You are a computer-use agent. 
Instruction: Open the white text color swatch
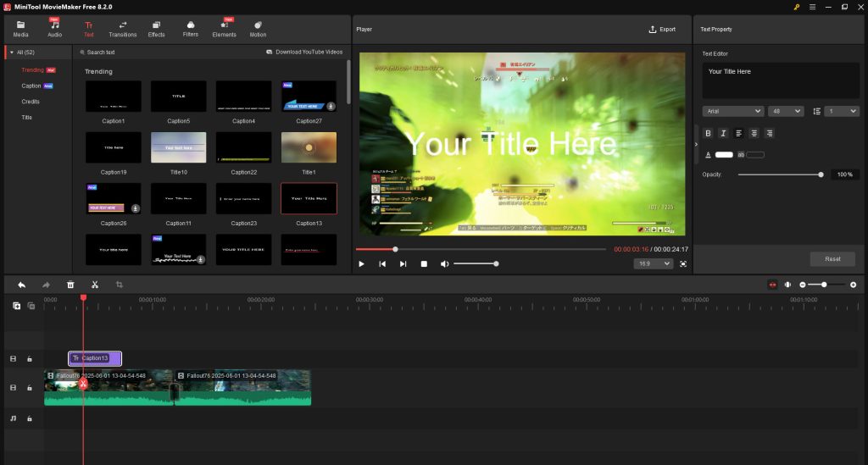coord(724,155)
